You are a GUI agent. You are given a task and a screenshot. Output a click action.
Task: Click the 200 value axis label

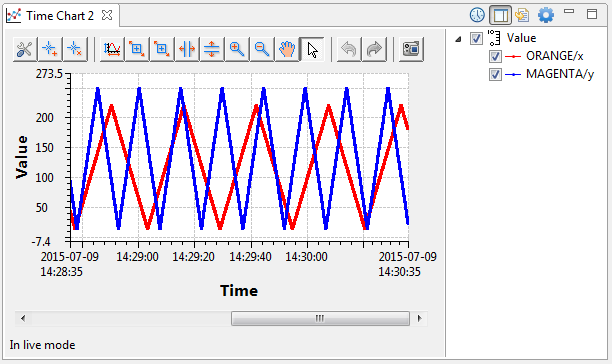pos(44,118)
